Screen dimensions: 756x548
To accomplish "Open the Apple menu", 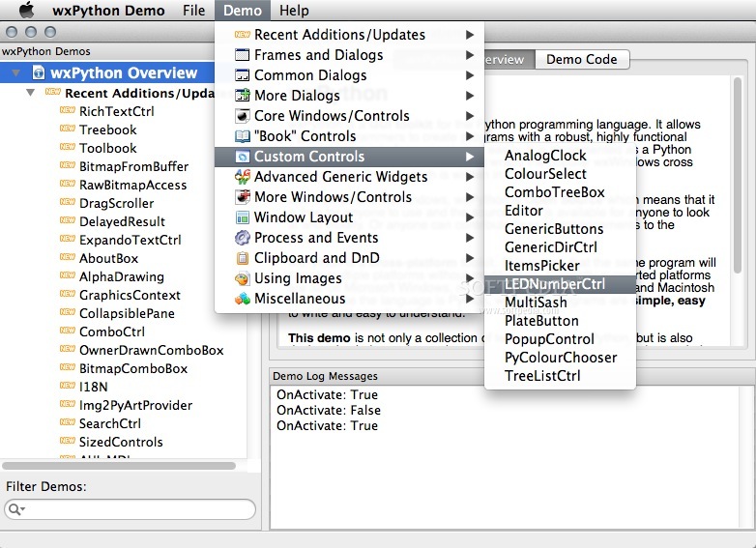I will click(26, 10).
